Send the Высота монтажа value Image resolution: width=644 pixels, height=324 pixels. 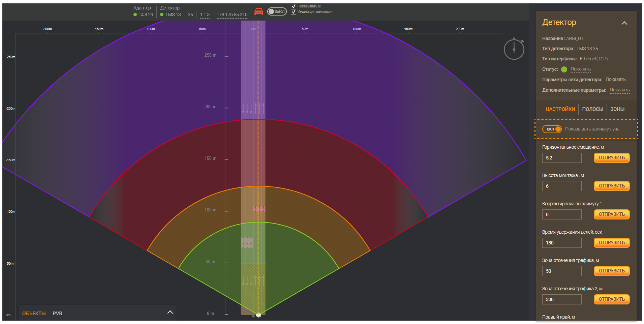tap(612, 186)
